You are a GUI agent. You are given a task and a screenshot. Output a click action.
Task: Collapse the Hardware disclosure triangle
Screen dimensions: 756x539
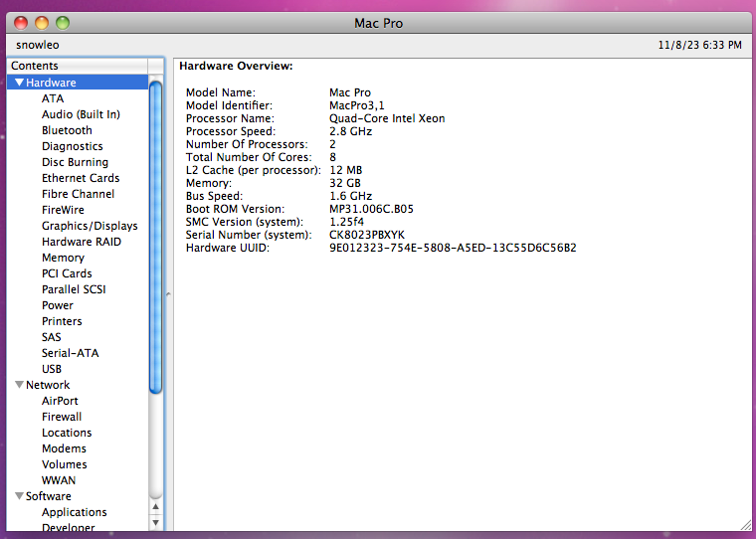click(19, 83)
